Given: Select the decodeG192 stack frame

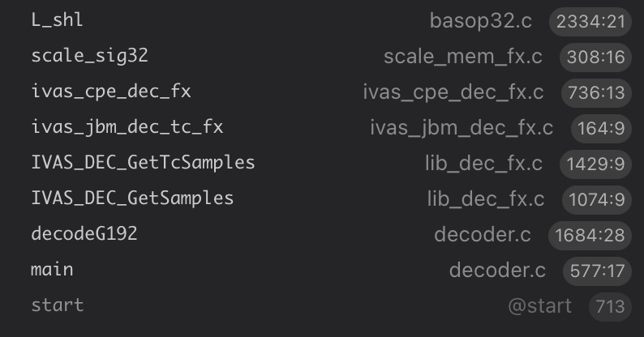Looking at the screenshot, I should pos(84,234).
